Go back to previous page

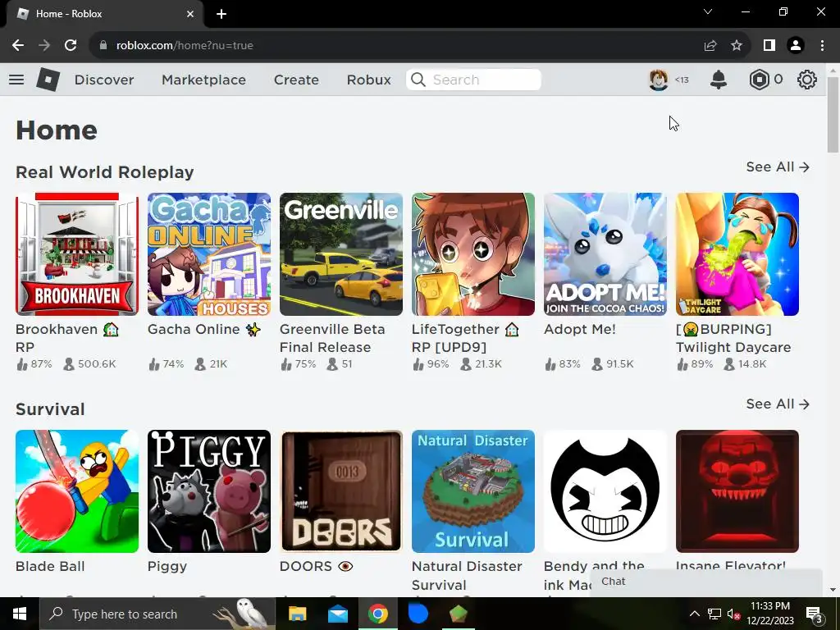click(x=18, y=46)
